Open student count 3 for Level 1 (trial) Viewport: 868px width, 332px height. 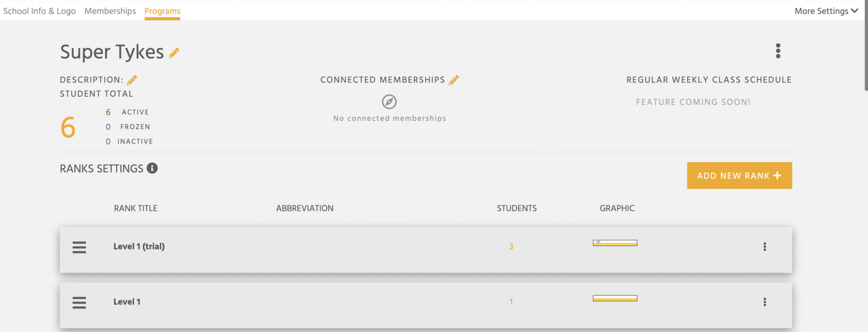coord(511,246)
